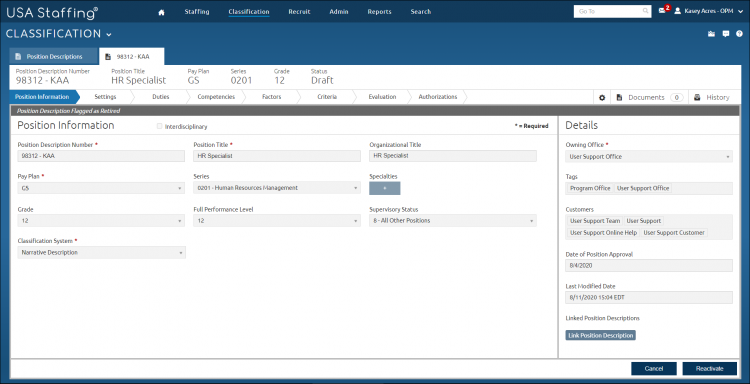Click the Cancel button

(x=654, y=369)
